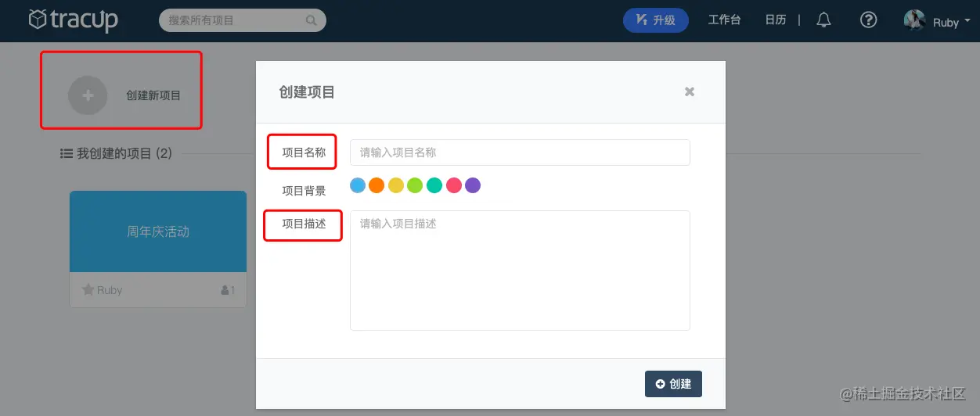Click the Ruby user avatar
The width and height of the screenshot is (980, 416).
coord(914,20)
